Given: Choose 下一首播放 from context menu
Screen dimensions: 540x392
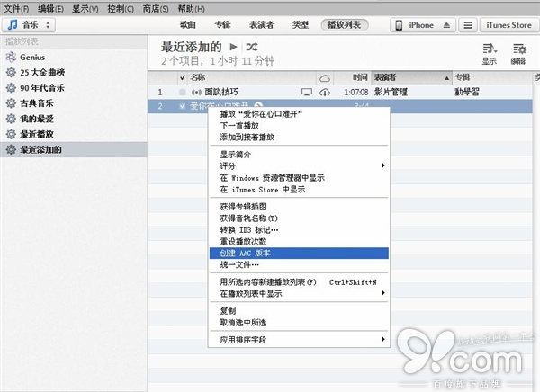Looking at the screenshot, I should [300, 126].
